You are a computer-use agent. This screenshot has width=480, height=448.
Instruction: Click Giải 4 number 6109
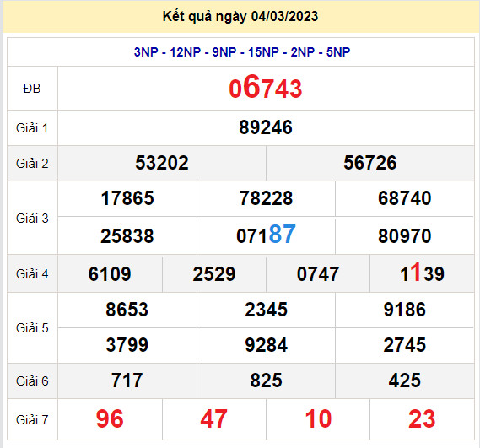click(x=110, y=274)
